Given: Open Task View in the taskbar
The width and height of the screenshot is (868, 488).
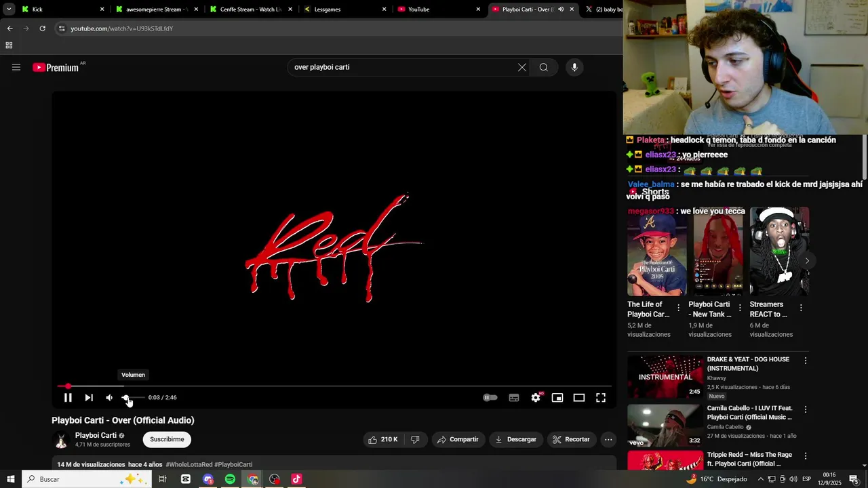Looking at the screenshot, I should (163, 479).
